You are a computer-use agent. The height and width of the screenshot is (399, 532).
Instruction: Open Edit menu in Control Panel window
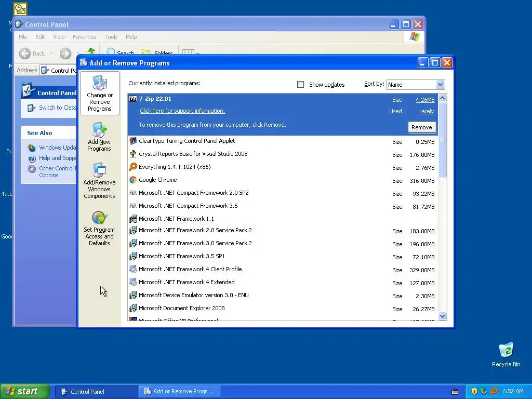click(40, 37)
